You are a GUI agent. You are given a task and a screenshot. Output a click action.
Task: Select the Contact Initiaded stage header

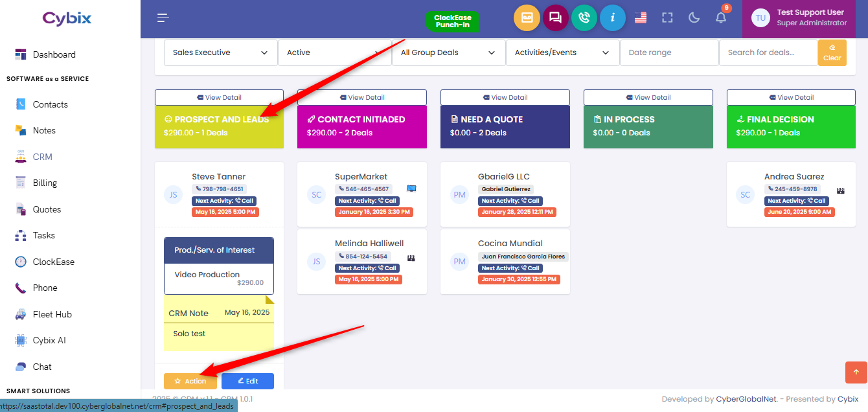tap(362, 127)
